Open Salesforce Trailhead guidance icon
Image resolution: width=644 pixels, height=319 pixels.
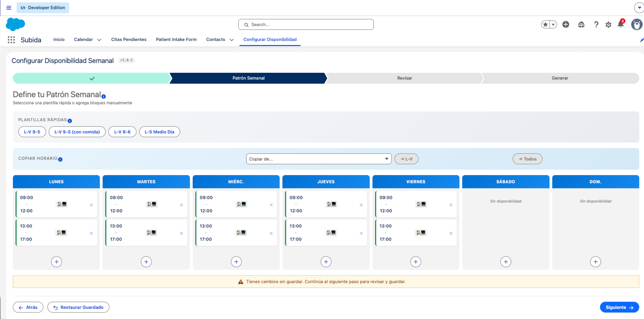[581, 25]
